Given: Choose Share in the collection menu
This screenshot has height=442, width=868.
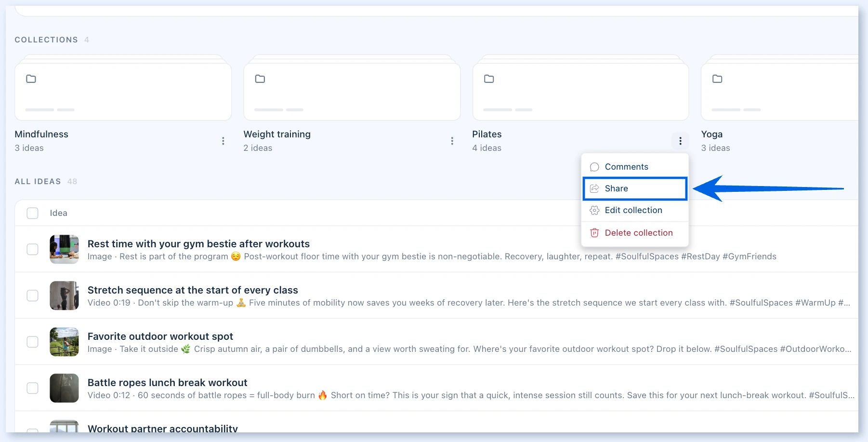Looking at the screenshot, I should pos(635,188).
